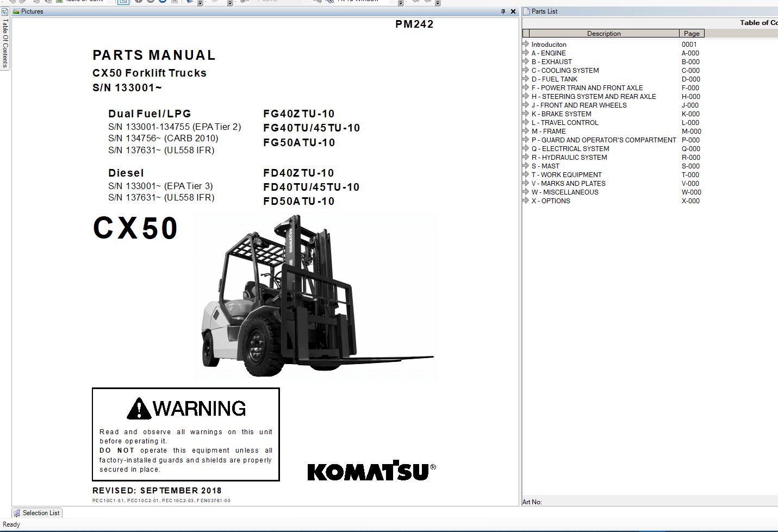Image resolution: width=778 pixels, height=532 pixels.
Task: Select the Introduciton entry
Action: (549, 45)
